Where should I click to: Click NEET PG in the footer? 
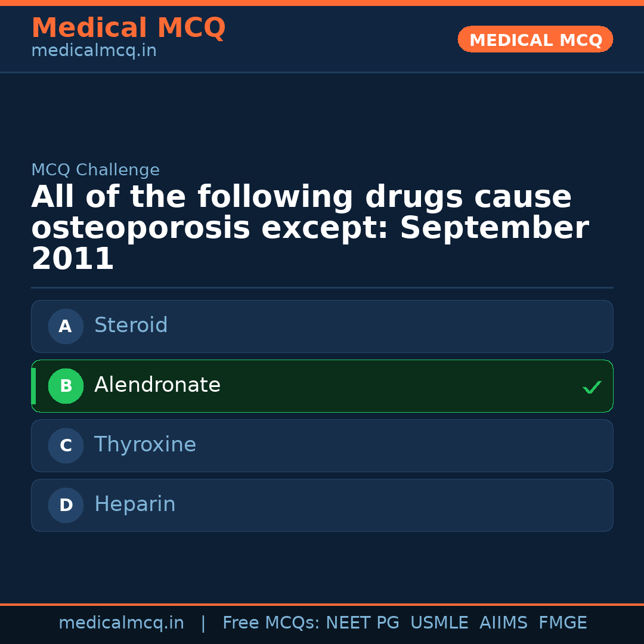(x=363, y=623)
